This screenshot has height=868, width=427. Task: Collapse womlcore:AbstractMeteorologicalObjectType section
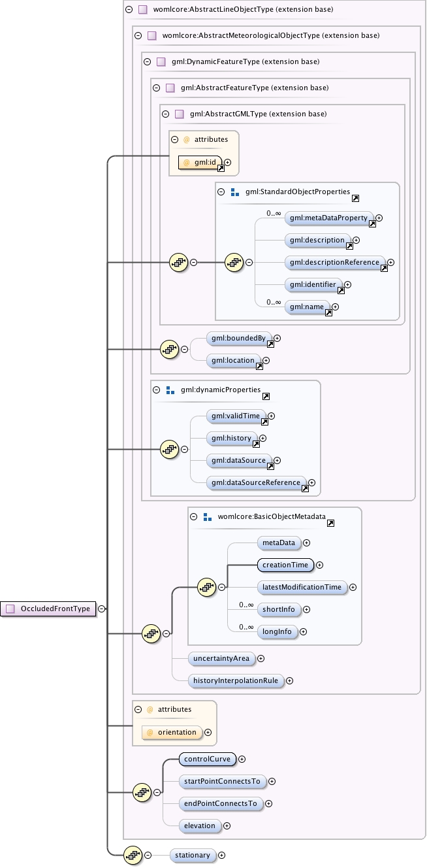137,35
